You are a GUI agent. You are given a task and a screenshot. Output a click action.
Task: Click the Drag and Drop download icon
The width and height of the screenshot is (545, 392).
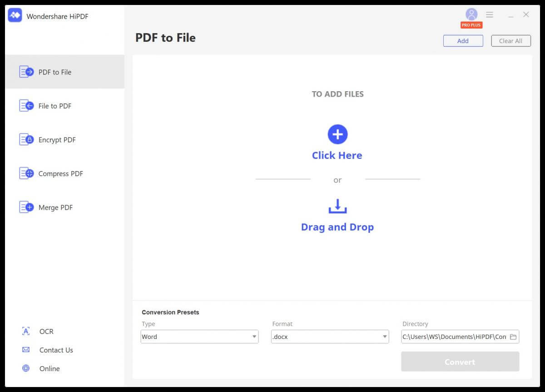pyautogui.click(x=337, y=206)
